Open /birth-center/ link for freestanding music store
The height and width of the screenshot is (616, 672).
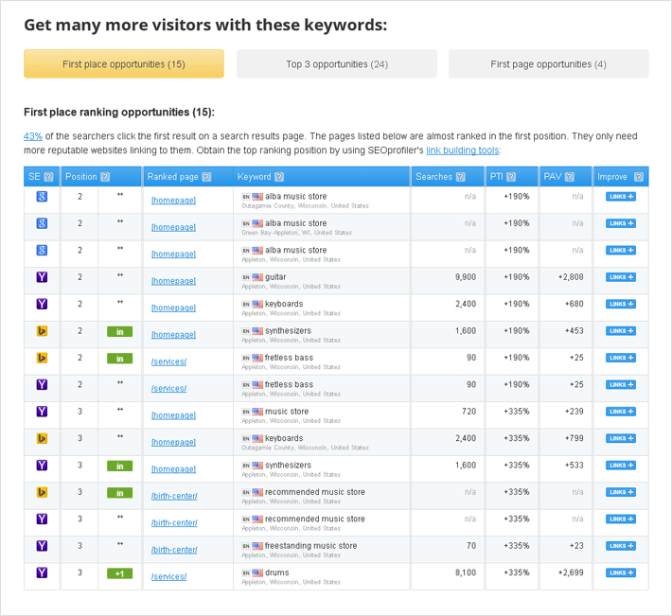click(174, 550)
